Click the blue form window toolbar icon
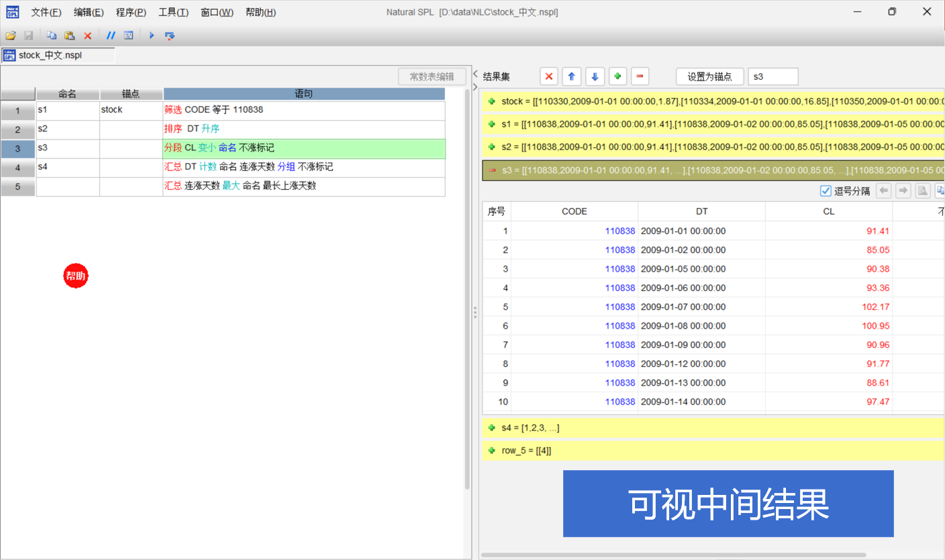This screenshot has height=560, width=945. (128, 36)
